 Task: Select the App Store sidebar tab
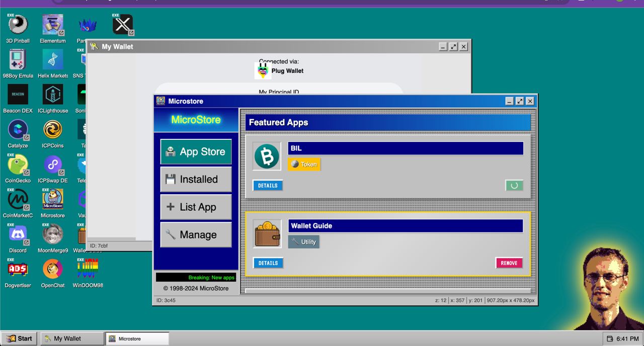tap(196, 152)
